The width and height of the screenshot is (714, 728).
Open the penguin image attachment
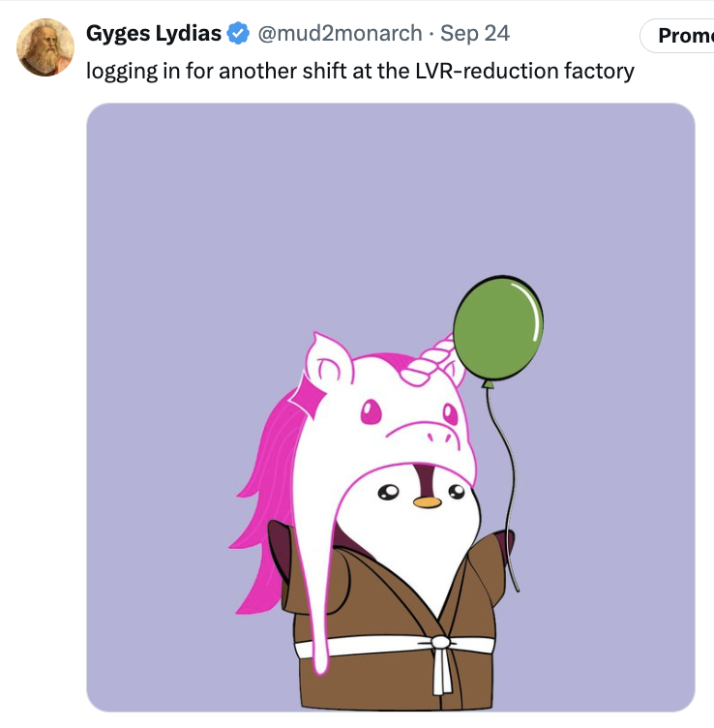[391, 407]
